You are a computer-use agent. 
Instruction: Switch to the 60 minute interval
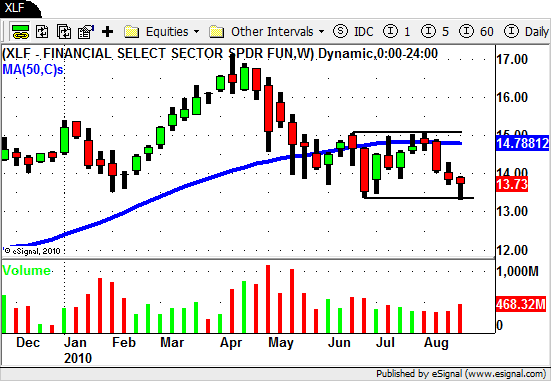coord(477,32)
